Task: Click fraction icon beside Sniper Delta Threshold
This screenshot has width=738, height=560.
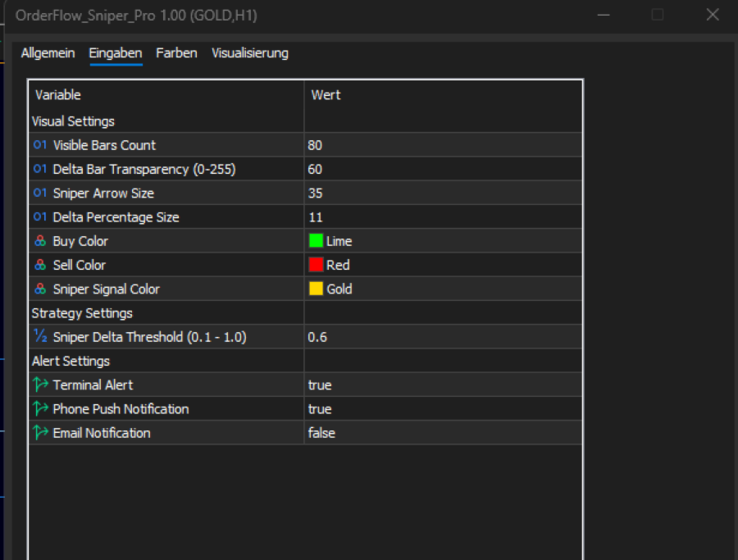Action: click(x=40, y=336)
